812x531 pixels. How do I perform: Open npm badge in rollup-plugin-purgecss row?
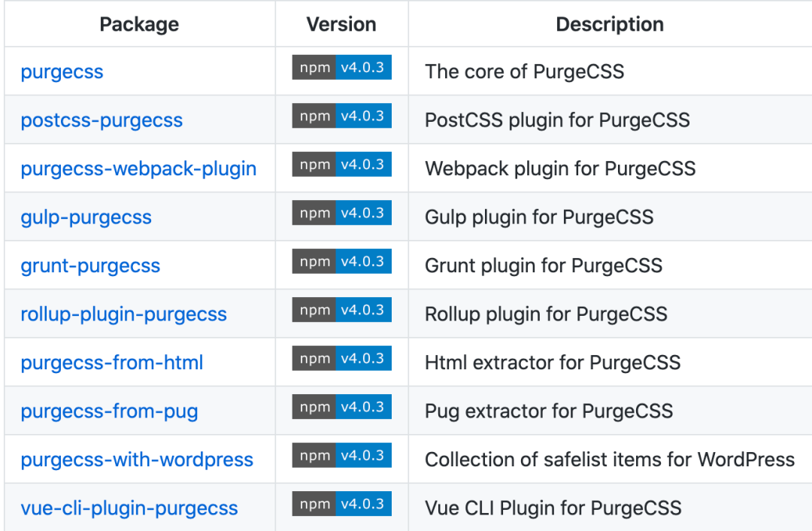click(x=341, y=310)
